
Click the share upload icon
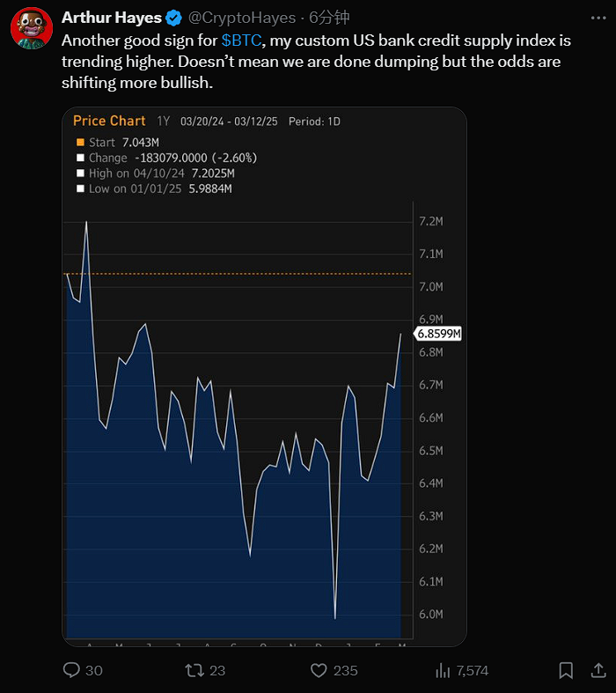[x=598, y=670]
